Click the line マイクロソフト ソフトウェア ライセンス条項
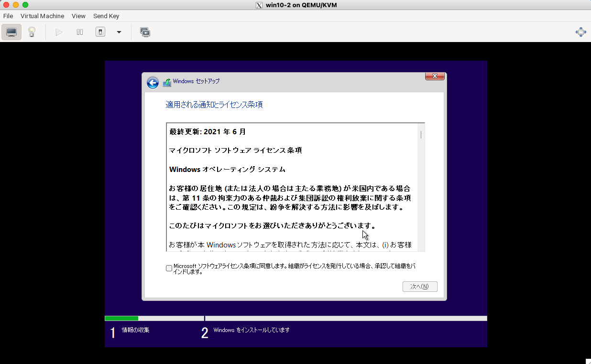 pyautogui.click(x=236, y=150)
